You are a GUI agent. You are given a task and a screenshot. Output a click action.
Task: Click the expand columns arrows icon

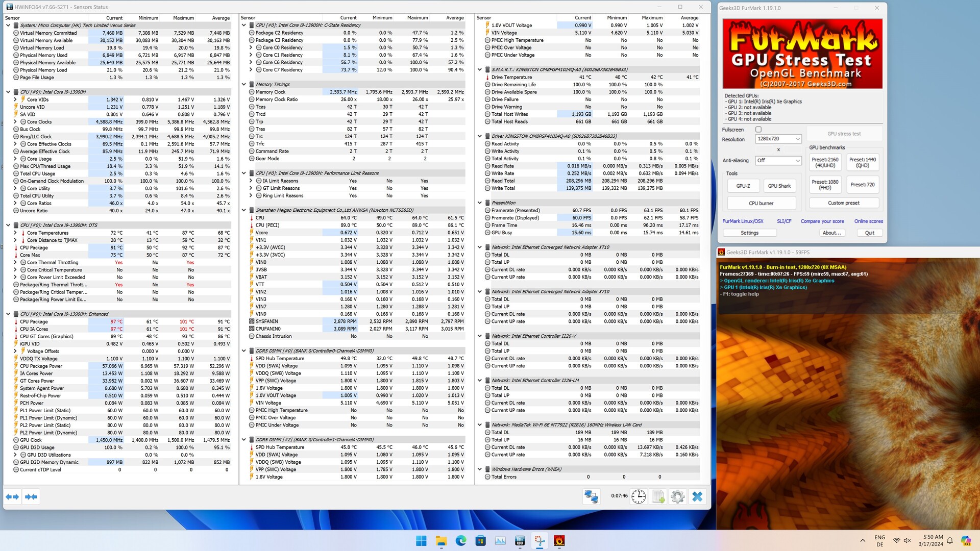(12, 497)
